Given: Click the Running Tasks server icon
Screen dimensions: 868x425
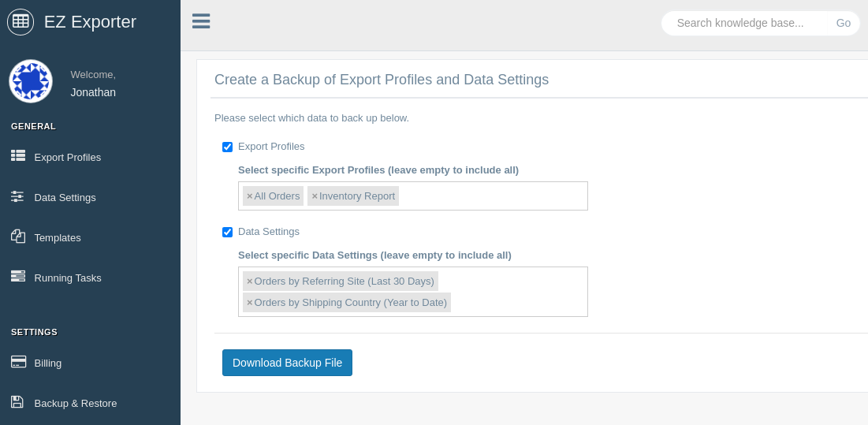Looking at the screenshot, I should pos(18,276).
